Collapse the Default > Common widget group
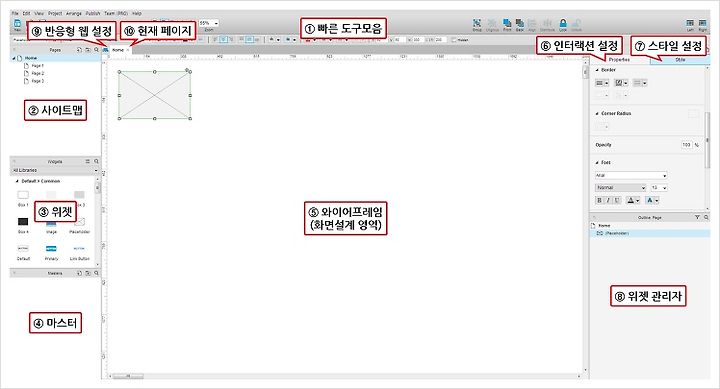This screenshot has height=389, width=720. pos(17,181)
